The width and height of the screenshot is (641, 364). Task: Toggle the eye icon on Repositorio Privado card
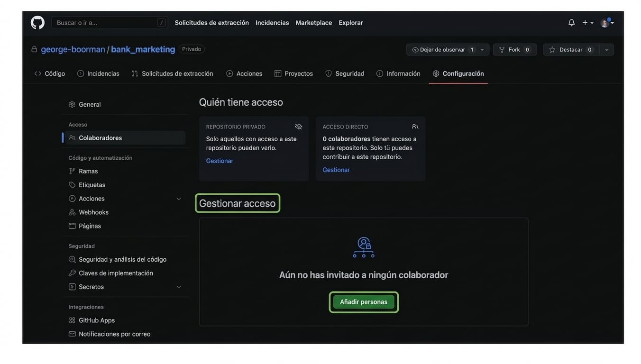coord(298,126)
